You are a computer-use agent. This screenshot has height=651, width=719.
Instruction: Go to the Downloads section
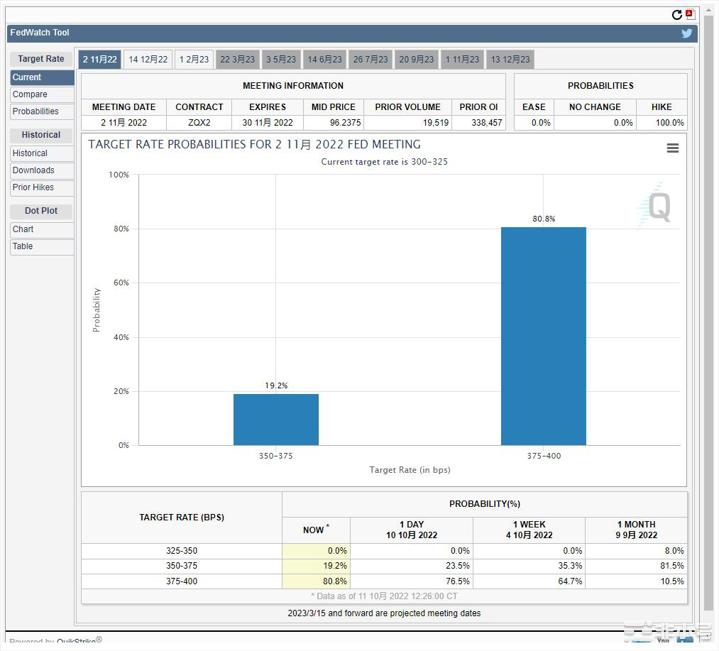tap(33, 170)
